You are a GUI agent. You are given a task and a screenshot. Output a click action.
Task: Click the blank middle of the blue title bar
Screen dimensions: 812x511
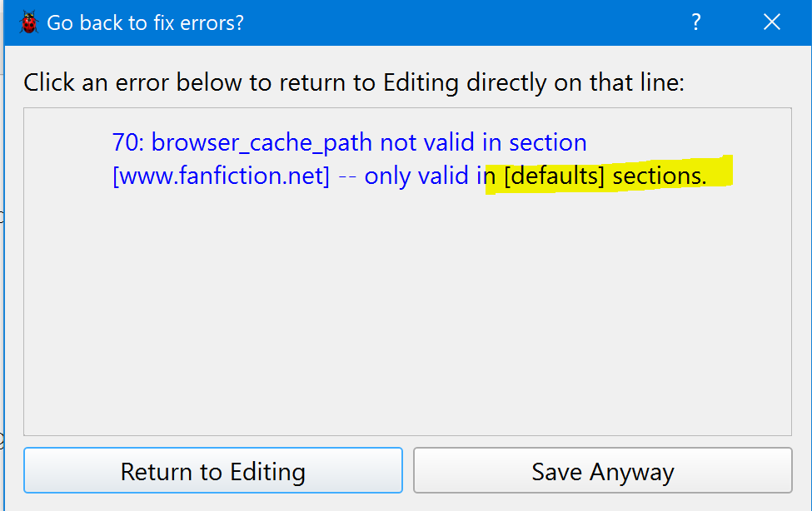point(466,22)
